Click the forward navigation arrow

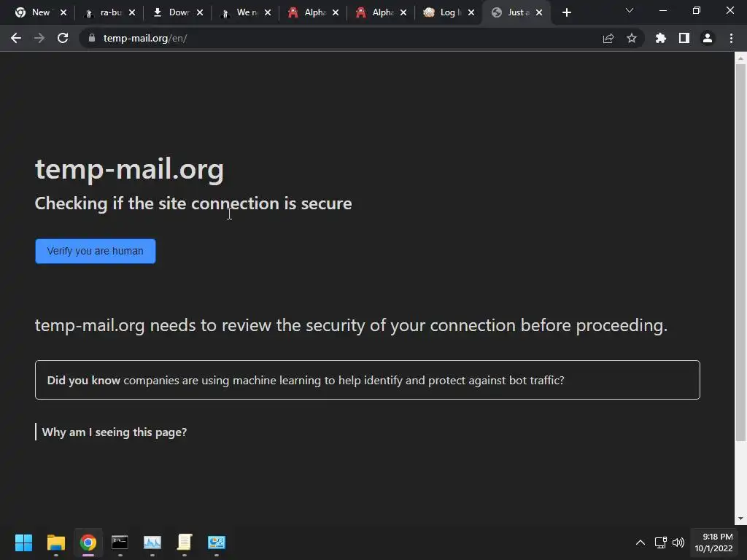[39, 38]
